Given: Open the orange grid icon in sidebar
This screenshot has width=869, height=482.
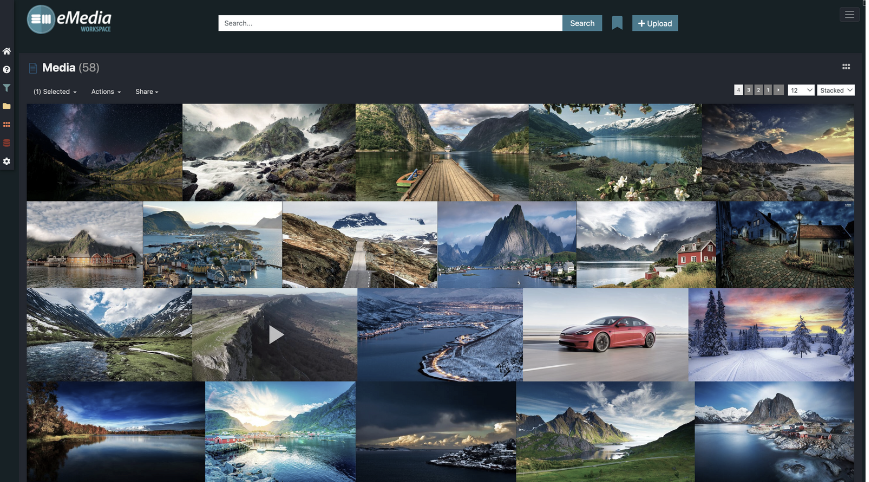Looking at the screenshot, I should tap(7, 125).
